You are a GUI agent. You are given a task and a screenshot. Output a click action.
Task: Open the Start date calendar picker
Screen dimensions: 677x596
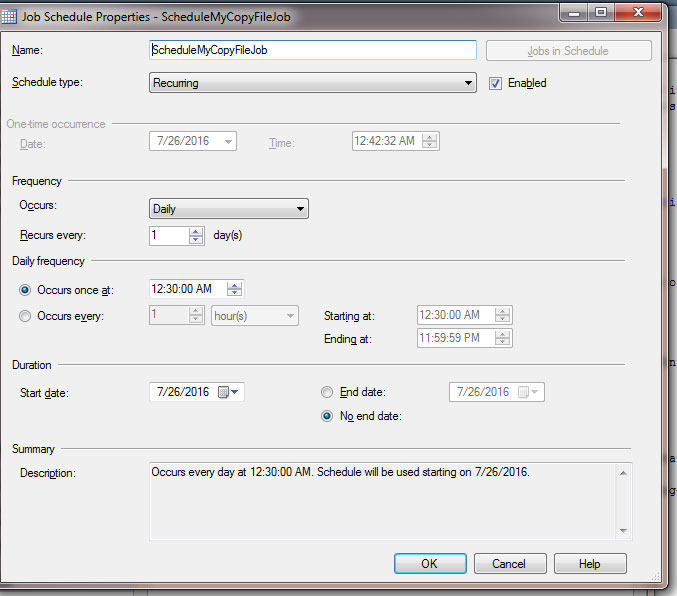228,392
